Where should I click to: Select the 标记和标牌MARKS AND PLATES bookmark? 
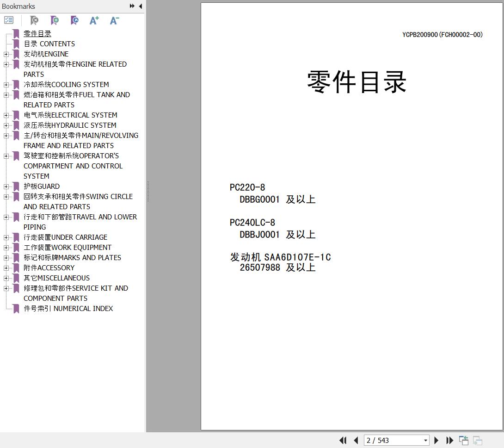(72, 258)
